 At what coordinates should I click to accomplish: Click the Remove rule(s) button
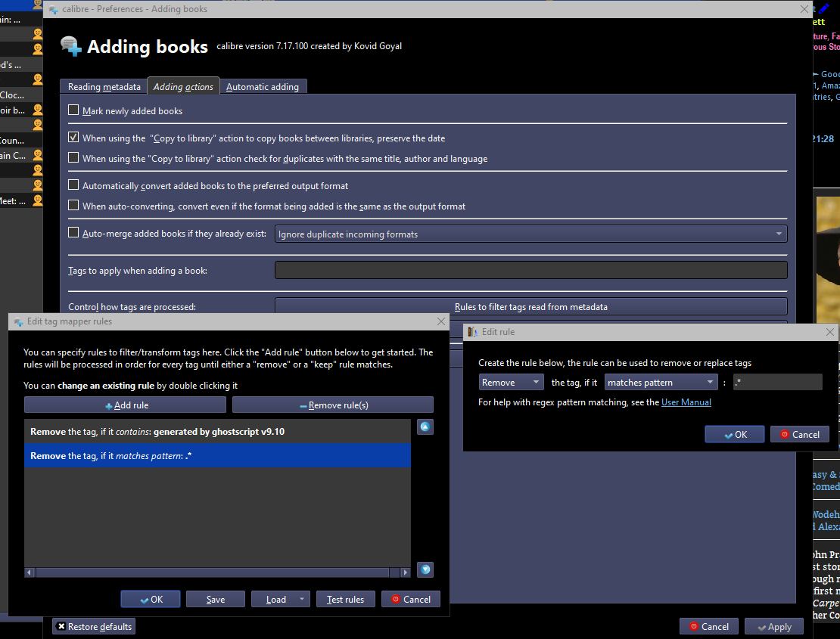pos(333,405)
